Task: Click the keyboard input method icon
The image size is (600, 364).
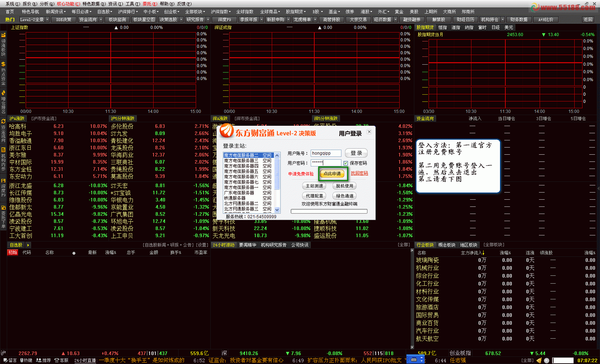Action: pyautogui.click(x=414, y=360)
